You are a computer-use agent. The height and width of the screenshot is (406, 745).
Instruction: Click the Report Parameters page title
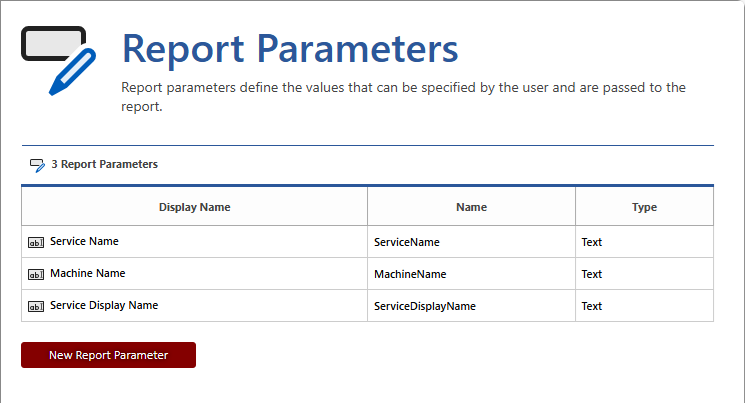tap(290, 48)
